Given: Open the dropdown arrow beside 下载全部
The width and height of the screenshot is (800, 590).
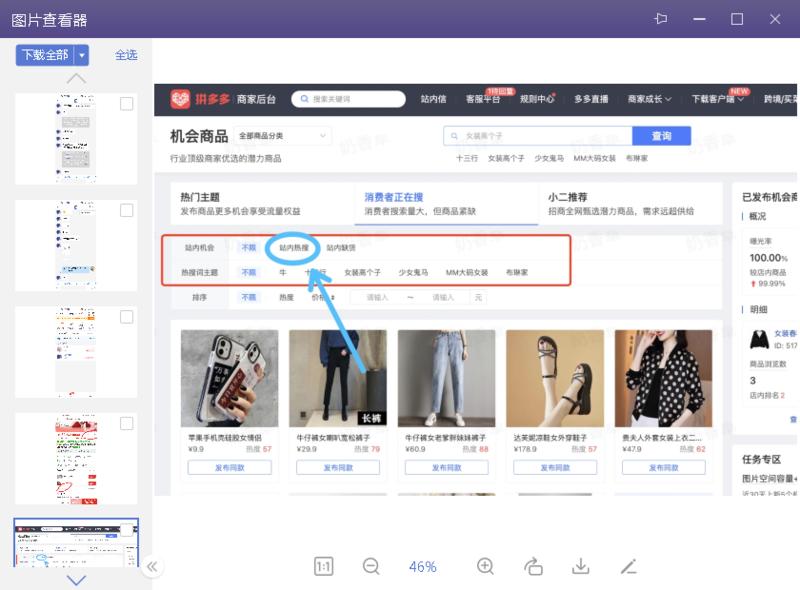Looking at the screenshot, I should pos(82,55).
